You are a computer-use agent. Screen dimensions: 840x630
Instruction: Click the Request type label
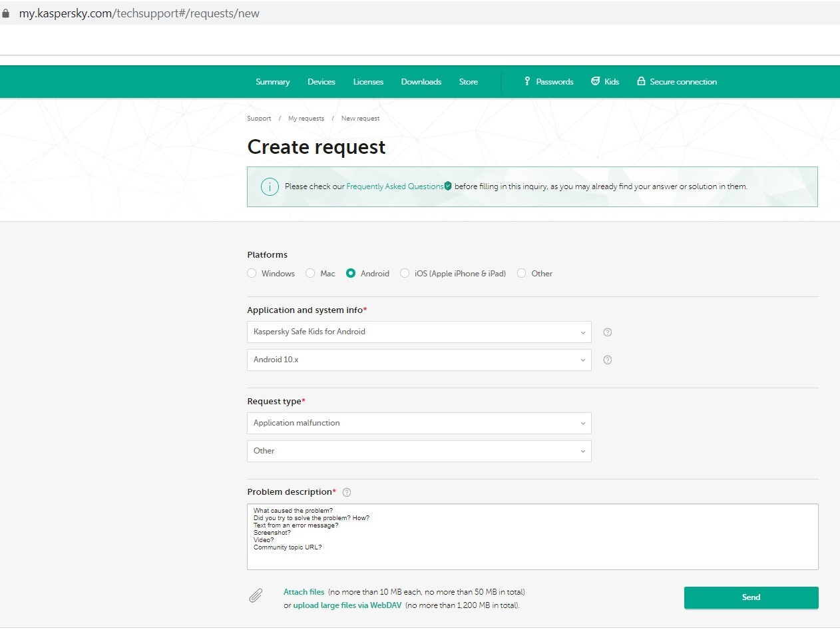coord(274,402)
